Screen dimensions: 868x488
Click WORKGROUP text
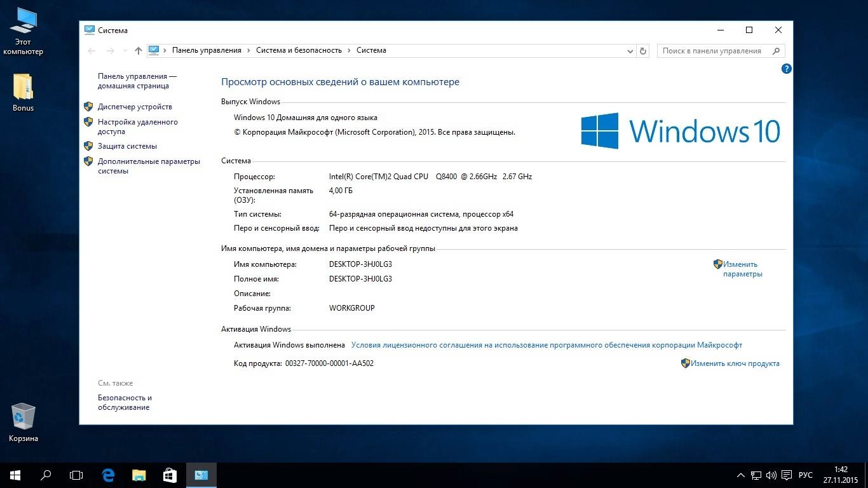(x=352, y=308)
